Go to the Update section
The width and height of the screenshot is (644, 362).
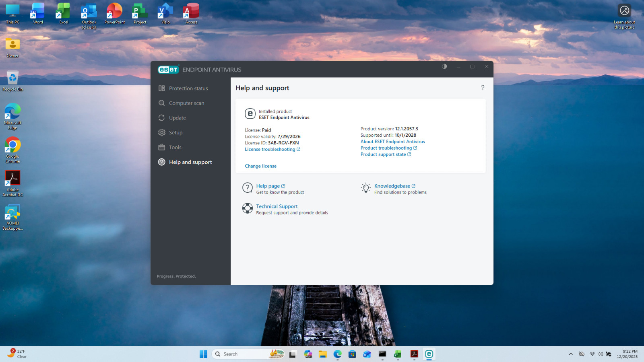(177, 118)
